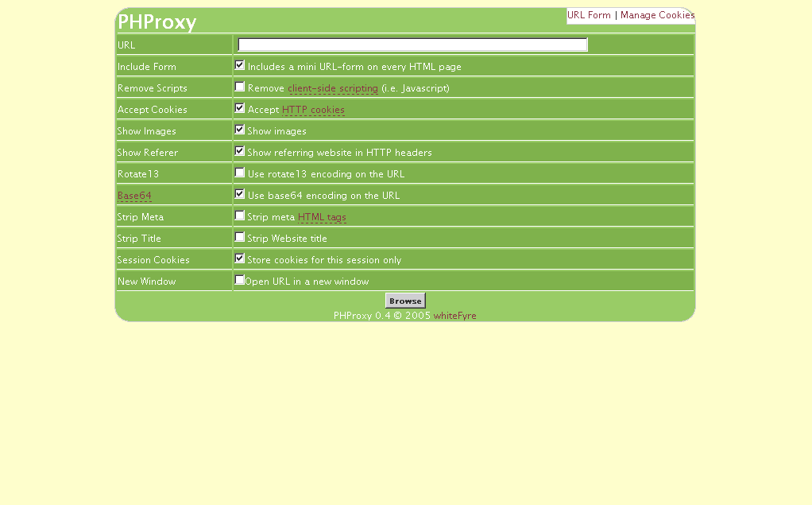Screen dimensions: 812x505
Task: Click the 'Show Referer' row label
Action: point(148,153)
